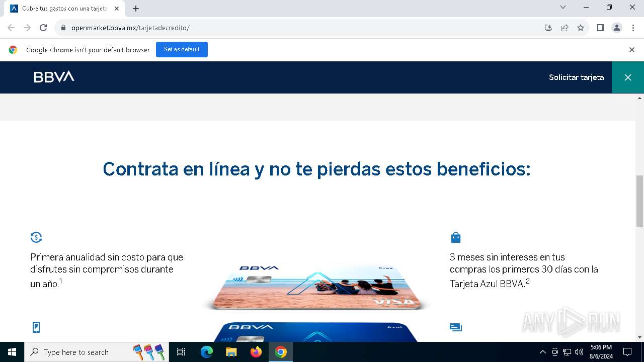The image size is (644, 362).
Task: Click Chrome icon on taskbar
Action: tap(281, 352)
